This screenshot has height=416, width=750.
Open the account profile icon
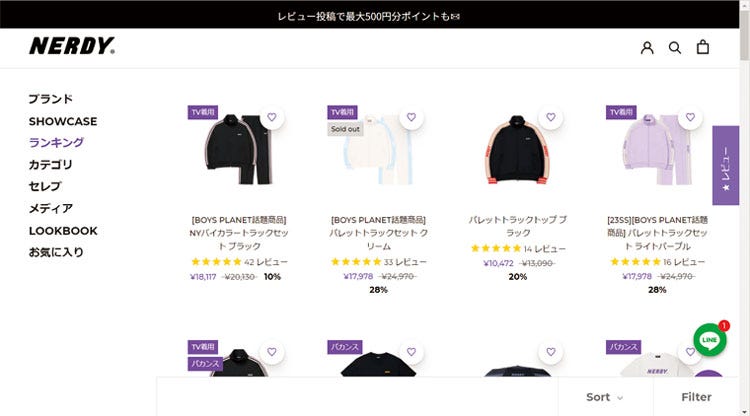pyautogui.click(x=647, y=47)
